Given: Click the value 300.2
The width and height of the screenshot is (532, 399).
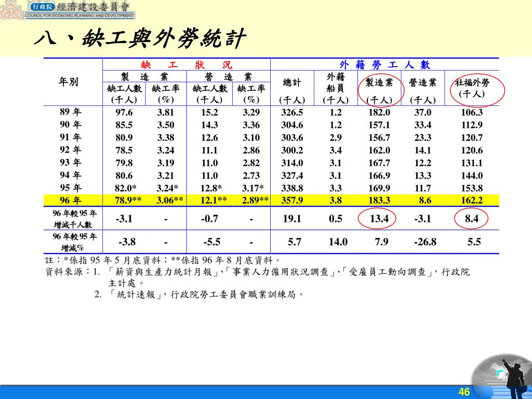Looking at the screenshot, I should click(292, 150).
